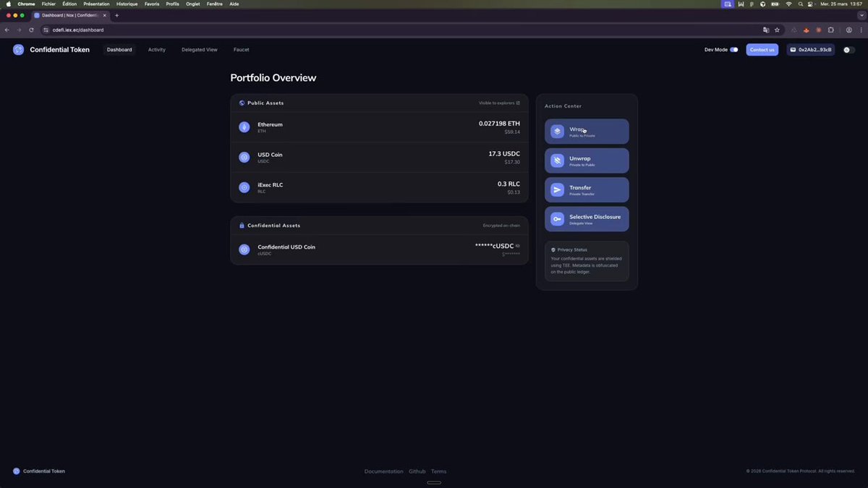Bookmark this page with star icon

777,30
